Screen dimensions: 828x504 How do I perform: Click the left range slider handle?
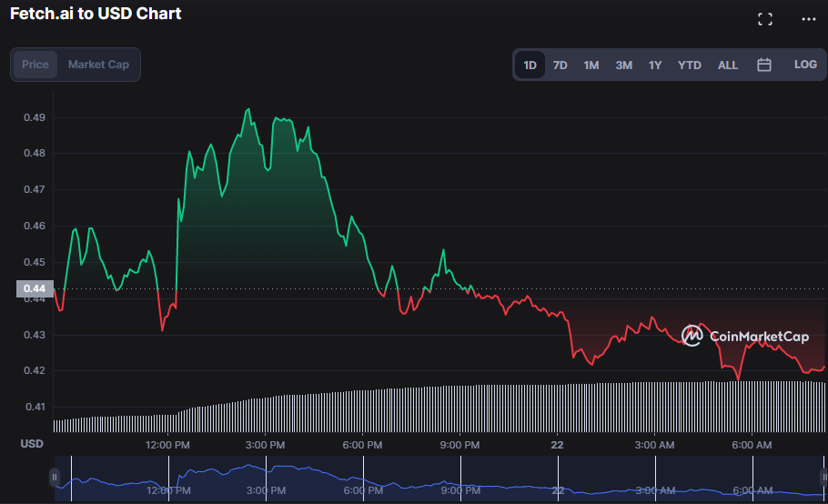click(x=55, y=477)
